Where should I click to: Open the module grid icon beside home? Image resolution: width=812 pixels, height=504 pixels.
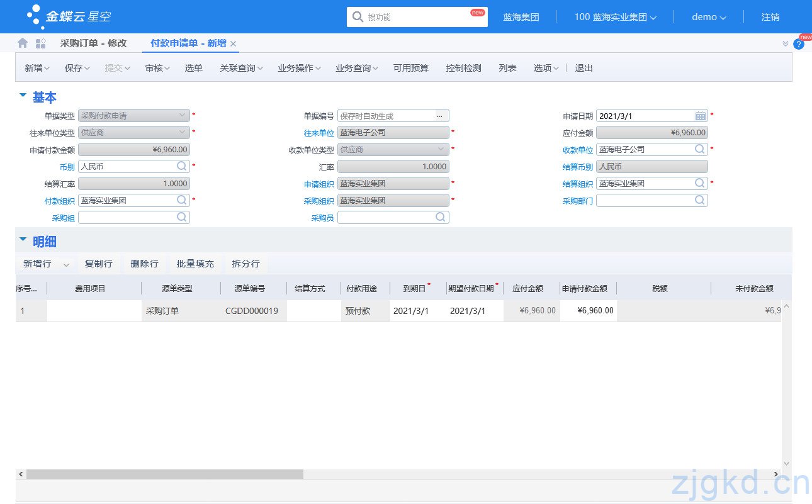(x=39, y=44)
